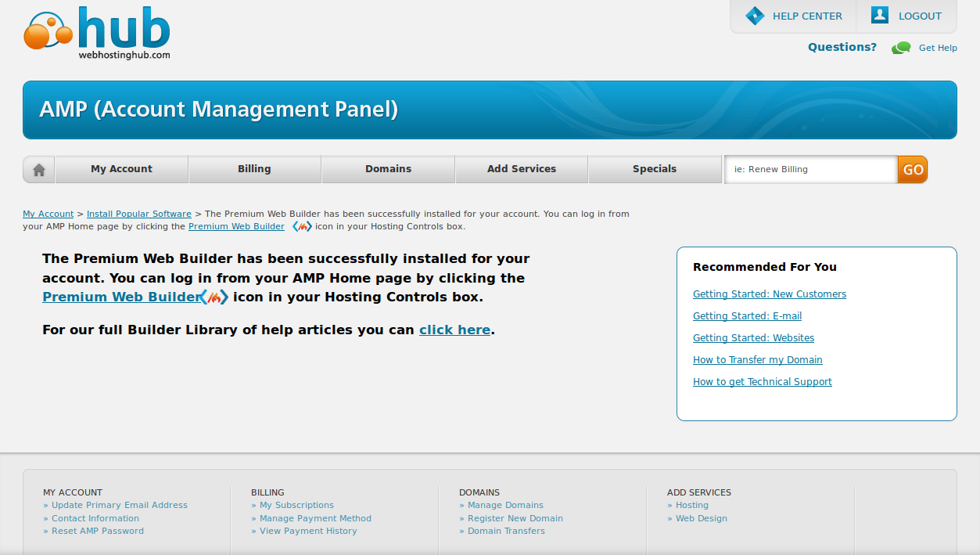980x555 pixels.
Task: Click the Help Center diamond icon
Action: point(754,16)
